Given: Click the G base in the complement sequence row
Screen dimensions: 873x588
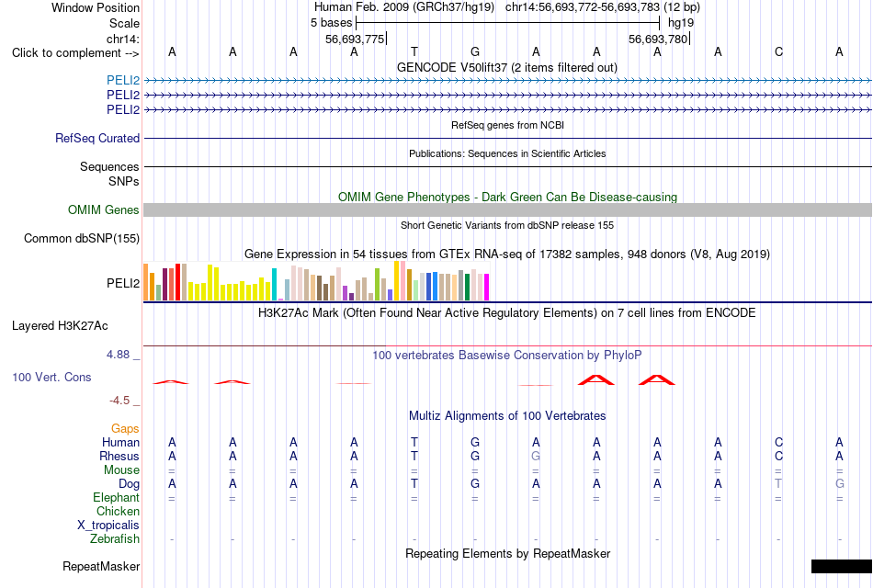Looking at the screenshot, I should pos(475,51).
